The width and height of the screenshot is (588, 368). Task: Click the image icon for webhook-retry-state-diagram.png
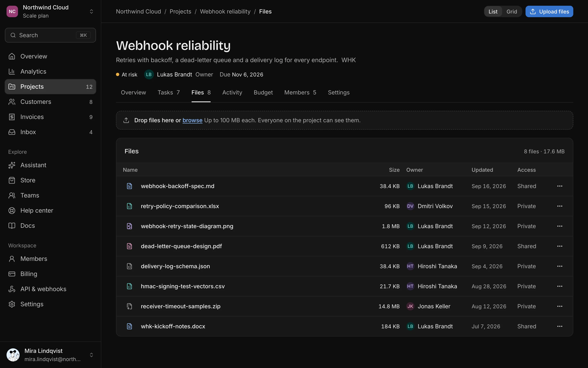[129, 226]
